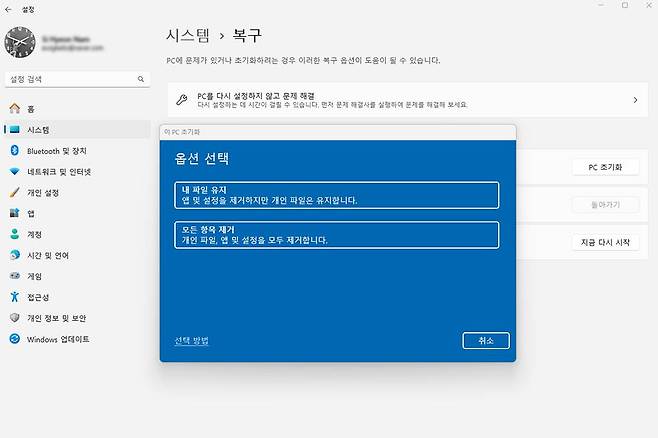The height and width of the screenshot is (438, 658).
Task: Open the user profile avatar picture
Action: 20,42
